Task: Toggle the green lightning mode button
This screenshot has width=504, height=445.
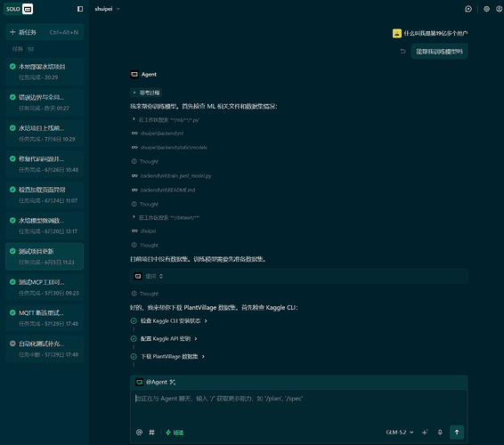Action: 175,433
